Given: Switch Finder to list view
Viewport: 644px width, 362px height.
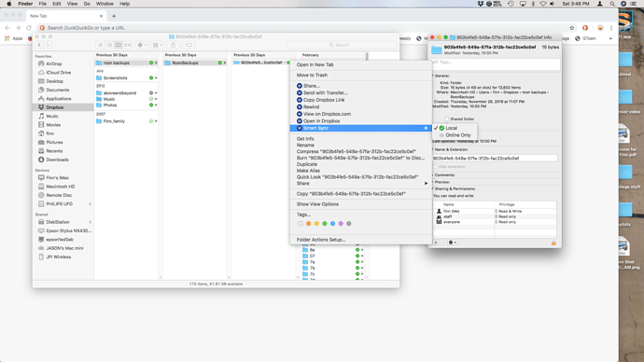Looking at the screenshot, I should [109, 45].
